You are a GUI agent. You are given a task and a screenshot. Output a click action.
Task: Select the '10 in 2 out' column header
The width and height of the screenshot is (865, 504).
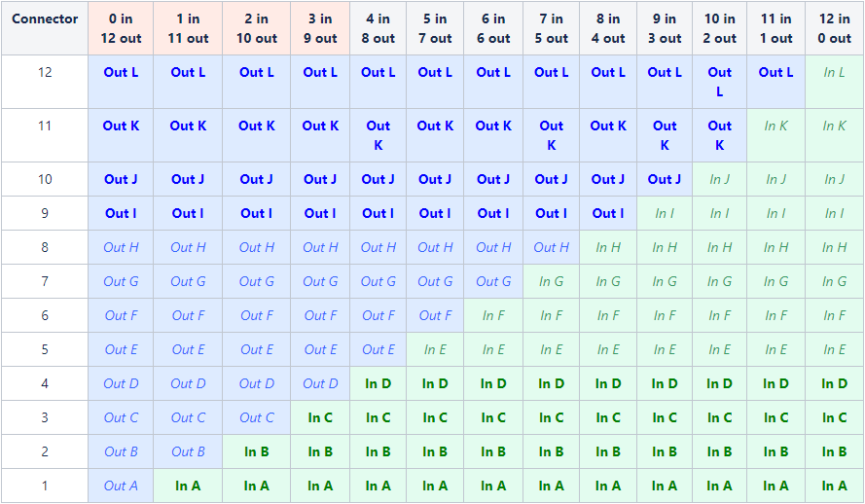coord(719,28)
